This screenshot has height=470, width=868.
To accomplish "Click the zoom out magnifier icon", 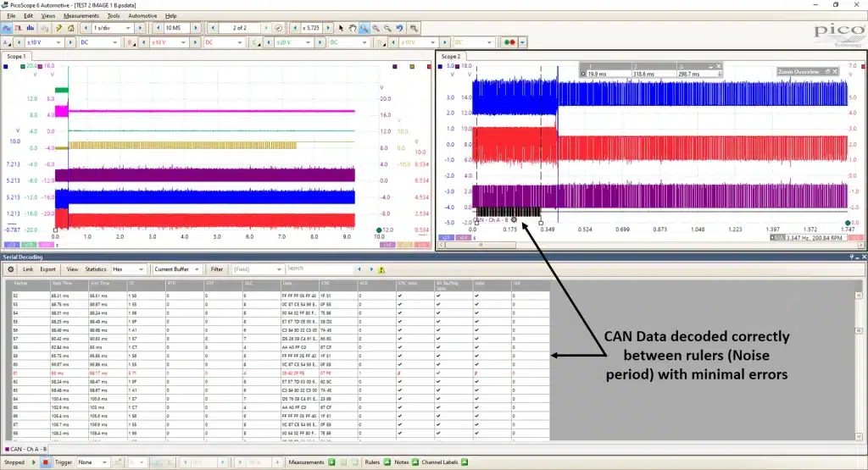I will pyautogui.click(x=387, y=28).
